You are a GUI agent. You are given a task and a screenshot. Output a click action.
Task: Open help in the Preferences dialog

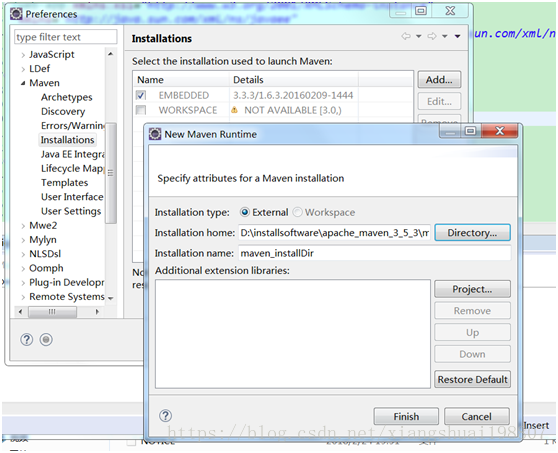pyautogui.click(x=26, y=340)
